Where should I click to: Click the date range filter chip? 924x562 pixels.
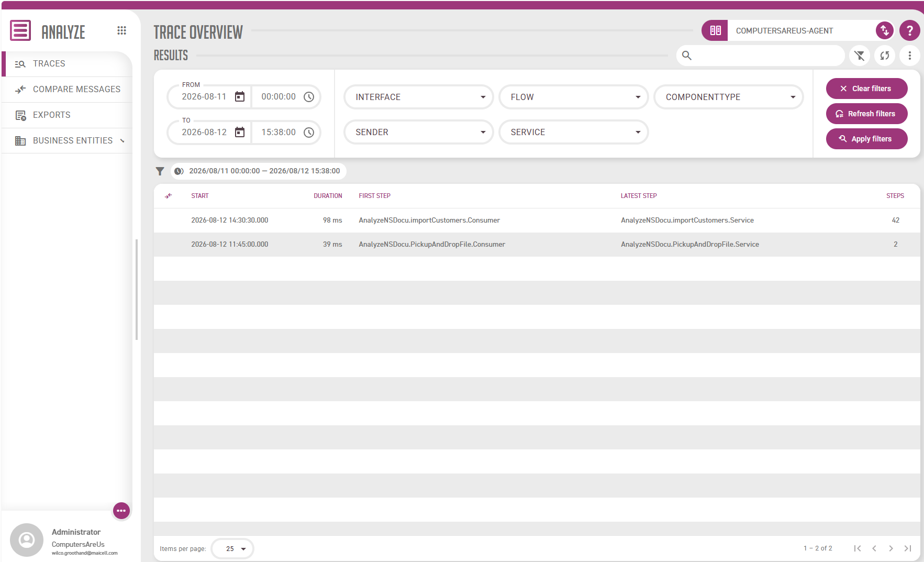(259, 171)
